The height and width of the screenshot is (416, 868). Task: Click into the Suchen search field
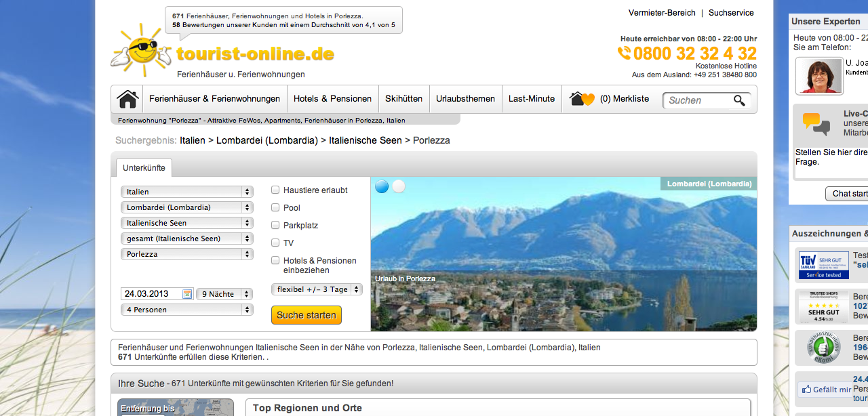coord(697,100)
